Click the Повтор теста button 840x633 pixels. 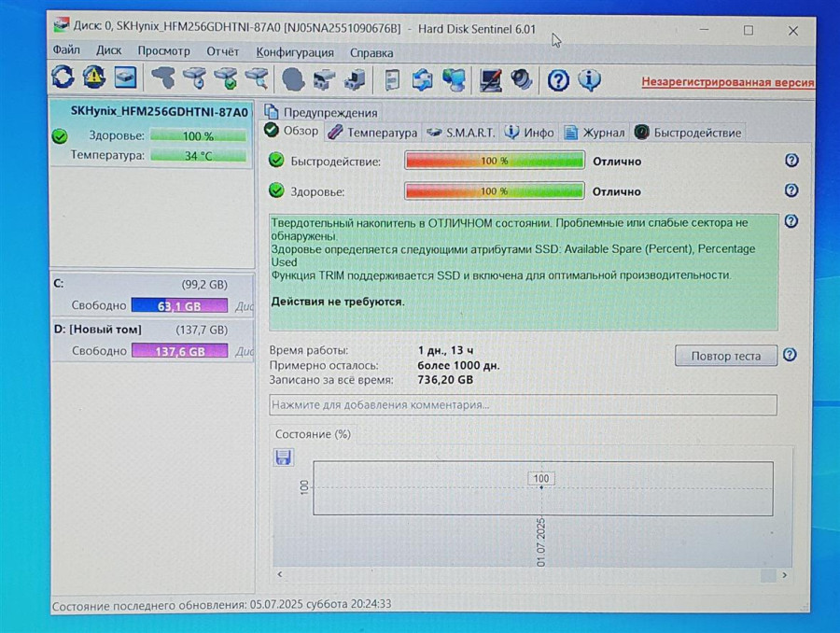[726, 356]
